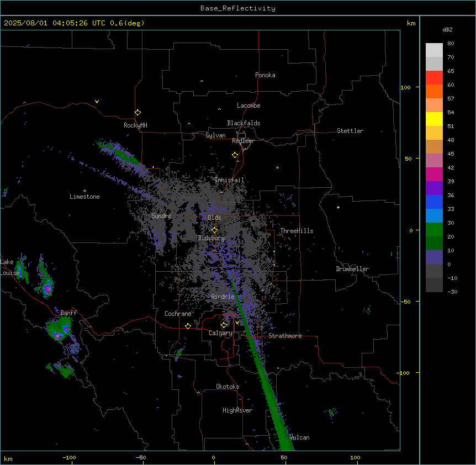Click the ThreeHills label
The width and height of the screenshot is (476, 465).
click(297, 231)
